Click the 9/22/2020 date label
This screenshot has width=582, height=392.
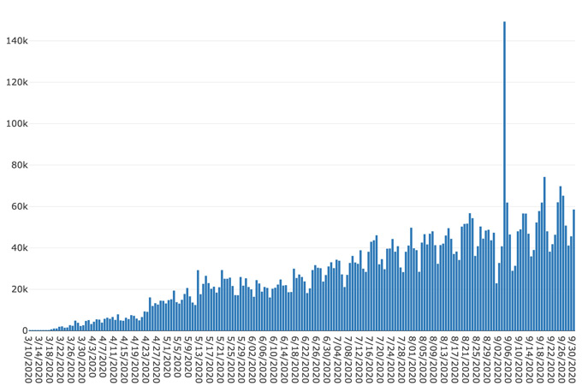[x=551, y=359]
